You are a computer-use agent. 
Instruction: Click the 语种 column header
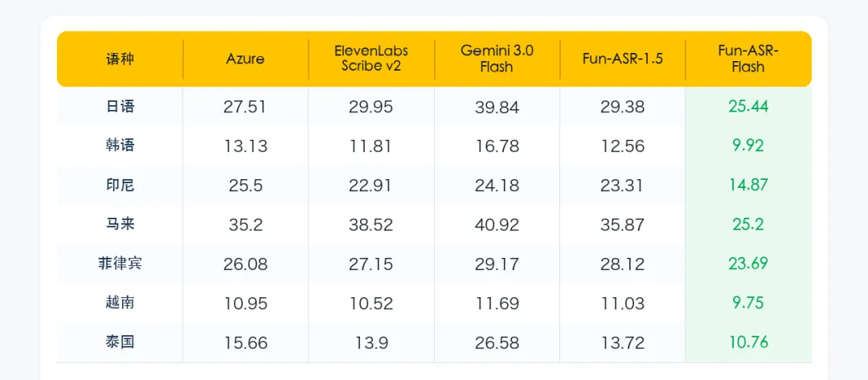pos(120,59)
